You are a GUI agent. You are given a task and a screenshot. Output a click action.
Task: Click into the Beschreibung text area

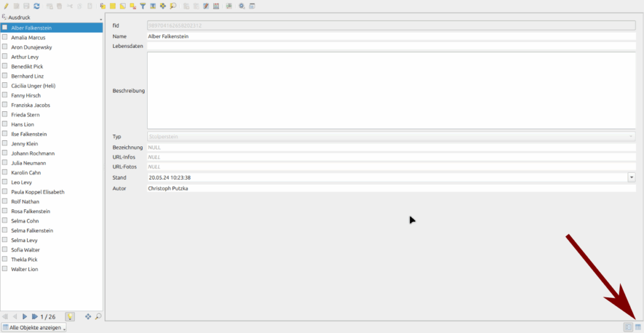pos(391,90)
